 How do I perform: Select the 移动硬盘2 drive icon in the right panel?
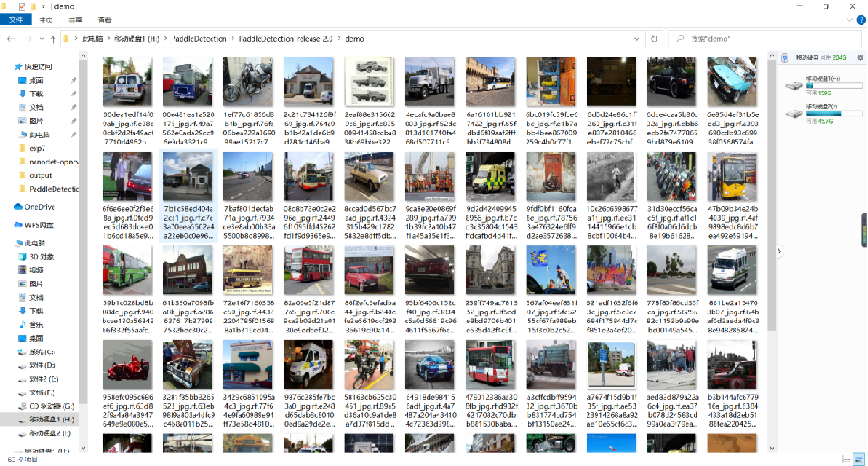794,113
